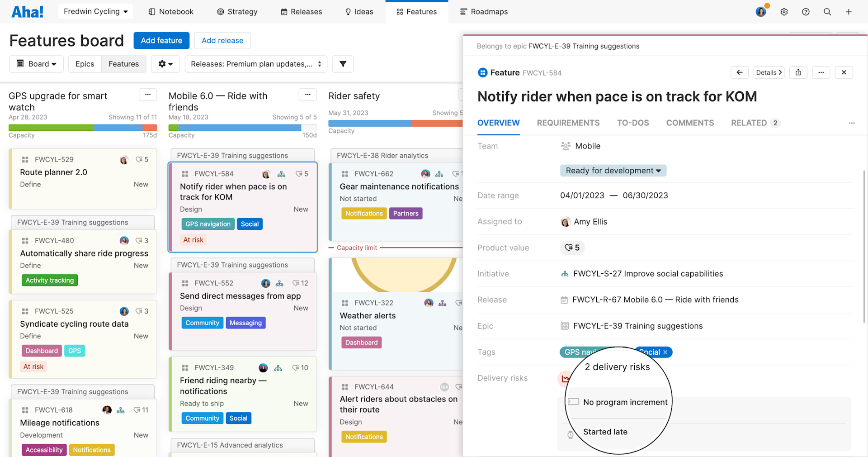Open release FWCYL-R-67 Mobile 6.0 link
The image size is (868, 457).
pyautogui.click(x=655, y=300)
